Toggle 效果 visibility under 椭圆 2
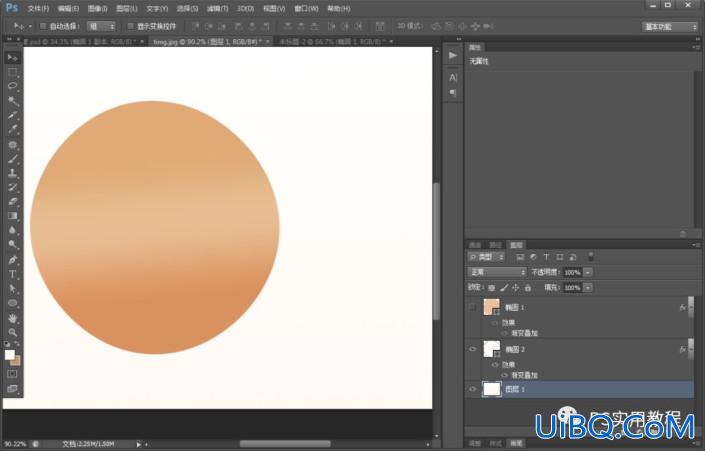 click(495, 365)
